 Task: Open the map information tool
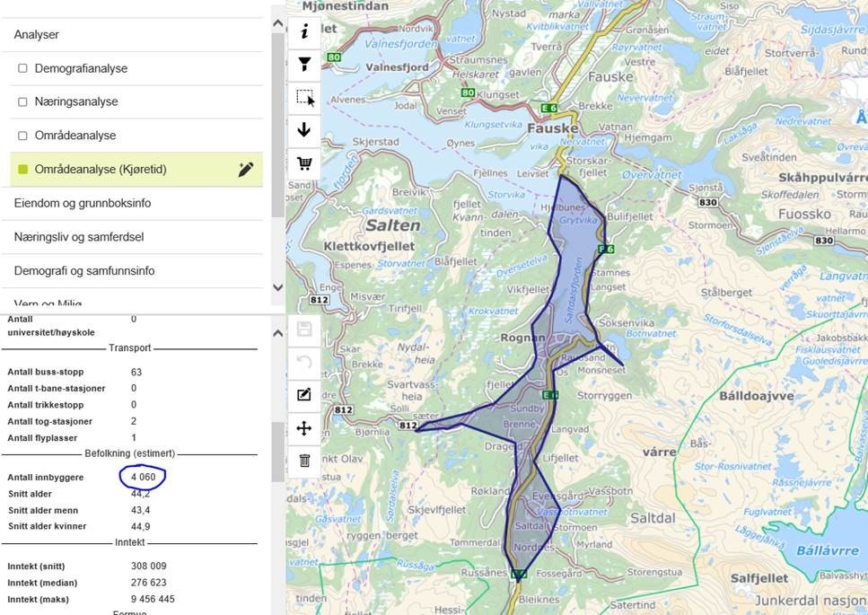click(x=303, y=32)
